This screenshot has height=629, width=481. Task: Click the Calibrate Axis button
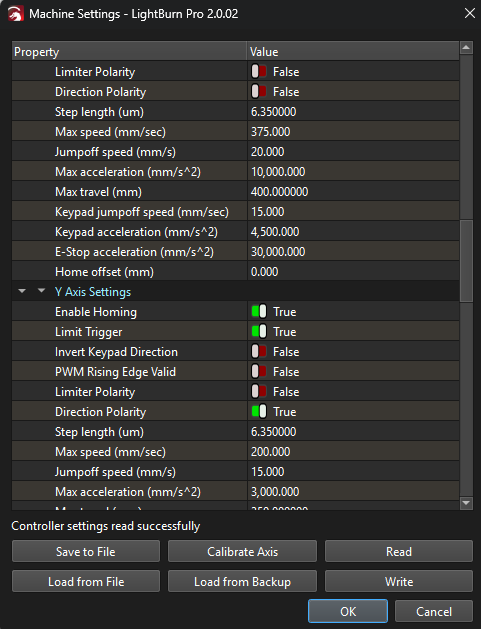click(x=242, y=552)
